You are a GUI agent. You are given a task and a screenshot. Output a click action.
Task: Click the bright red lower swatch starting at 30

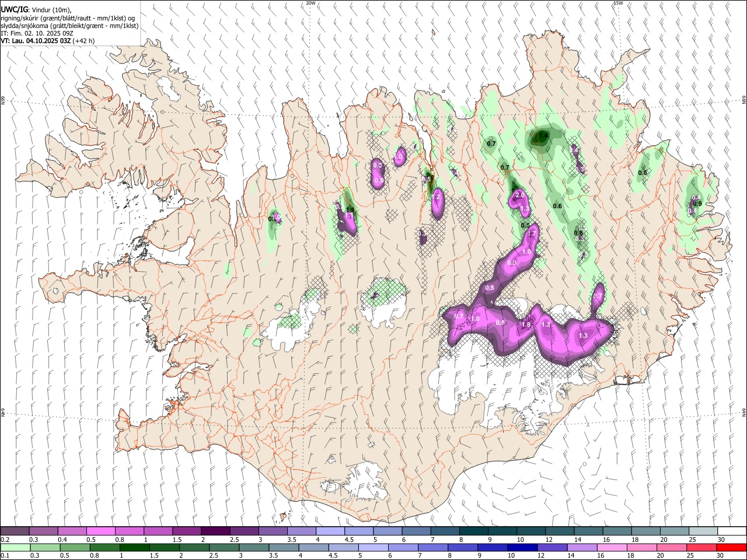(731, 547)
